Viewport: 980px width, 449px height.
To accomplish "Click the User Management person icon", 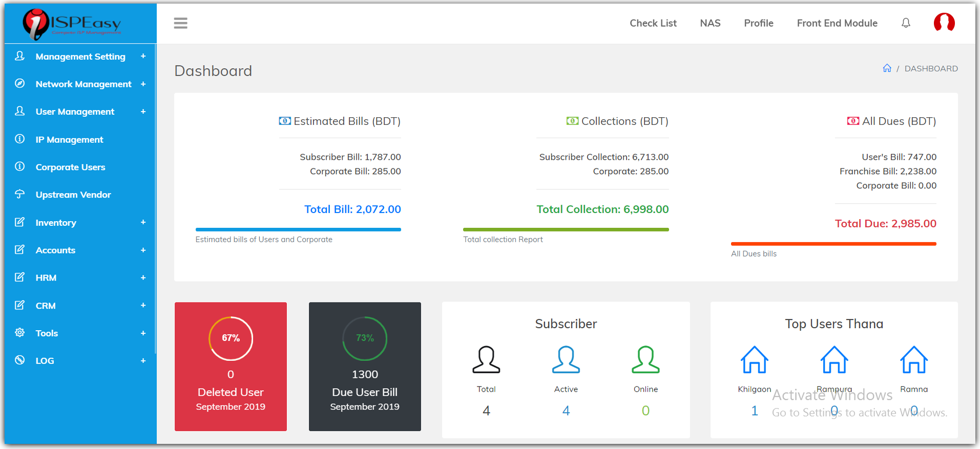I will (x=20, y=111).
